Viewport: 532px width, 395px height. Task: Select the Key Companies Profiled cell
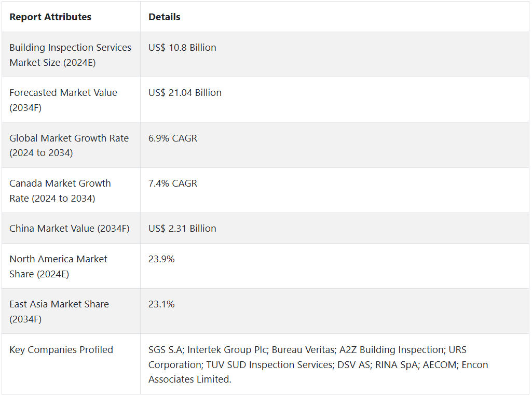click(61, 350)
